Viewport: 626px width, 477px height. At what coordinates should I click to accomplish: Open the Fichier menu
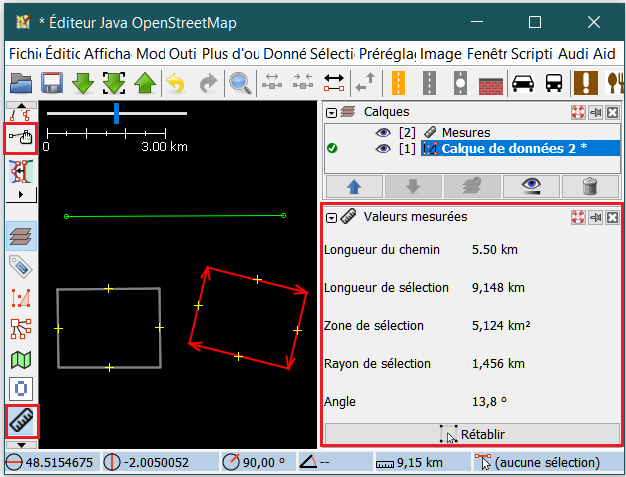(25, 54)
